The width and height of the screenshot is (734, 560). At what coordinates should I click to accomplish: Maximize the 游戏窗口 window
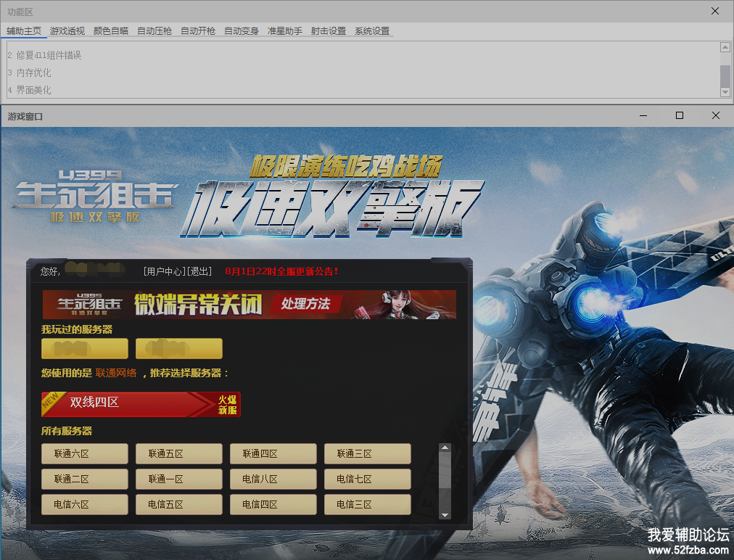(680, 115)
